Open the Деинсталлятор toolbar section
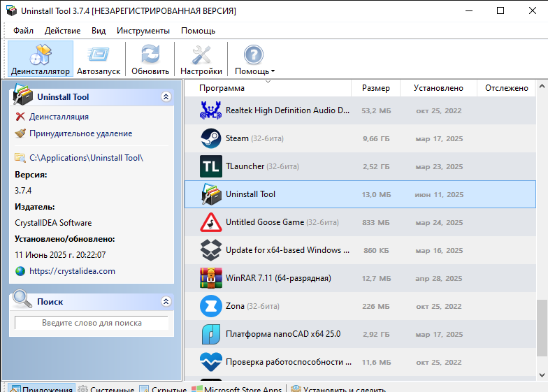The width and height of the screenshot is (548, 392). coord(41,59)
